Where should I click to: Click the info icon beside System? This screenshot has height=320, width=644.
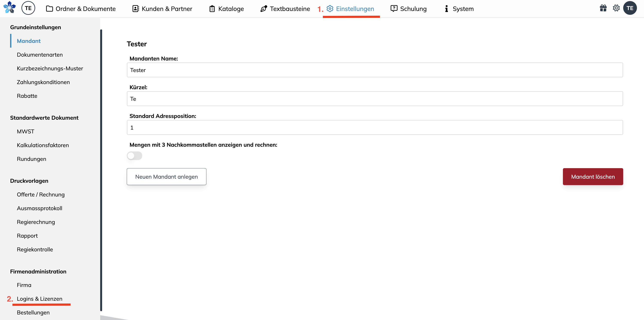[446, 9]
